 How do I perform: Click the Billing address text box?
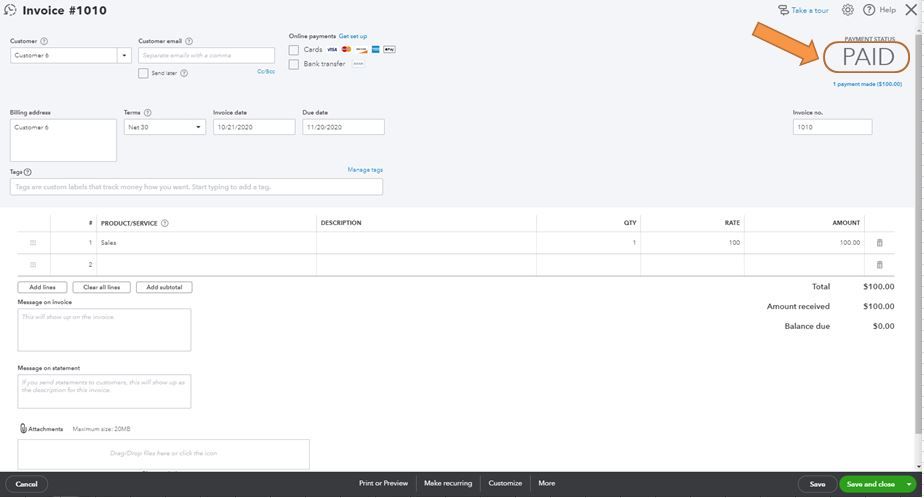(63, 140)
